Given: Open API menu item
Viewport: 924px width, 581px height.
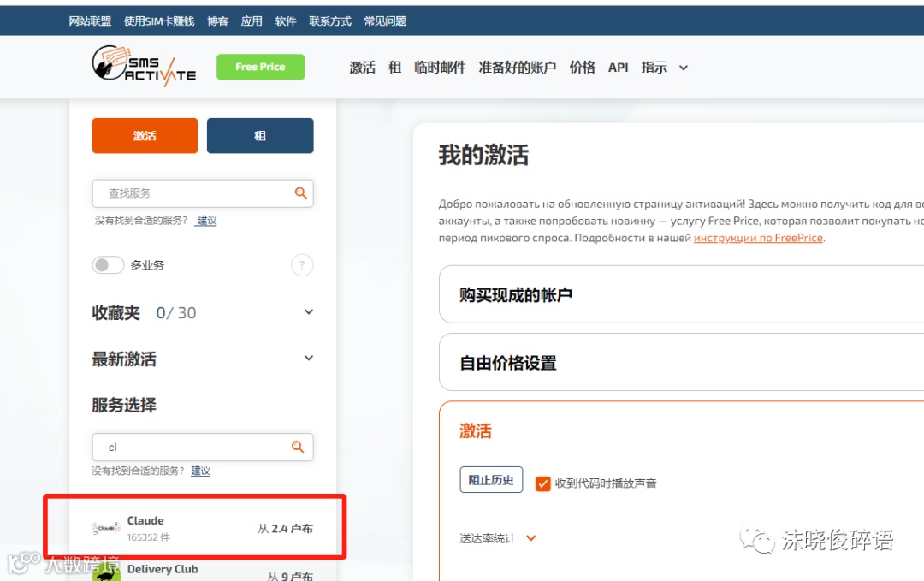Looking at the screenshot, I should click(x=619, y=68).
